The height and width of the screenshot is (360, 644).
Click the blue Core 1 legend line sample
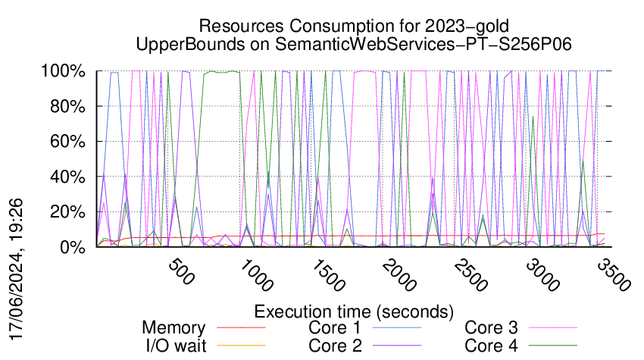click(397, 328)
